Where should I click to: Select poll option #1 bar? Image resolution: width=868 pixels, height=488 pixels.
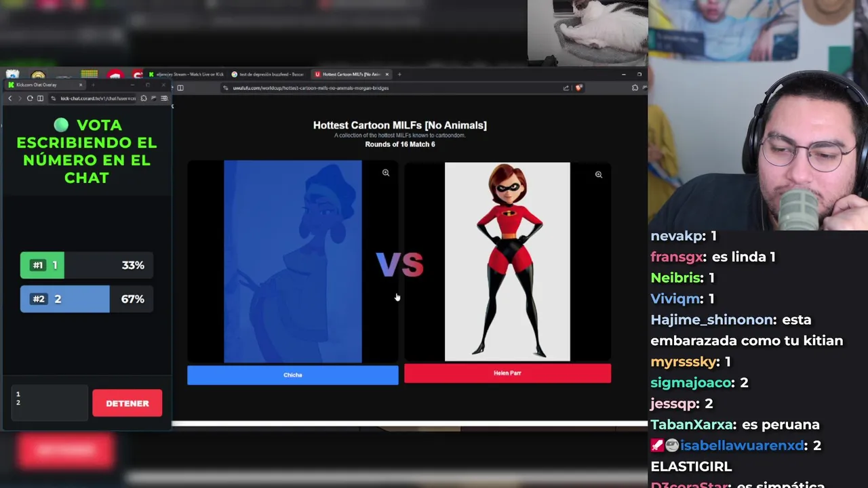(87, 265)
